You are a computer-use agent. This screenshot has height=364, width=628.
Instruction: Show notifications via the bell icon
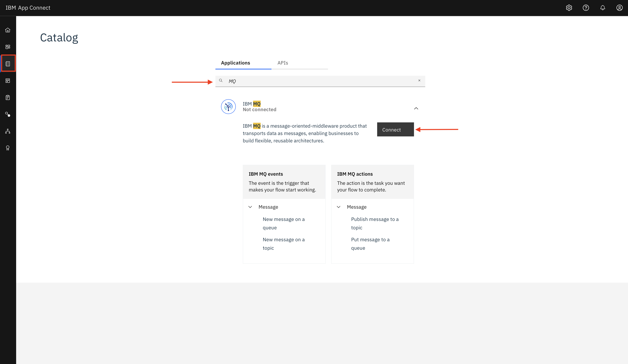(x=603, y=8)
